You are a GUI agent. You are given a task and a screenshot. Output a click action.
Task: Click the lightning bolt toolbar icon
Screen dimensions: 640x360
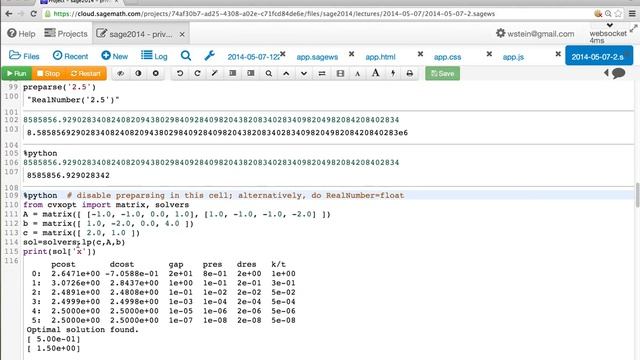pyautogui.click(x=393, y=73)
